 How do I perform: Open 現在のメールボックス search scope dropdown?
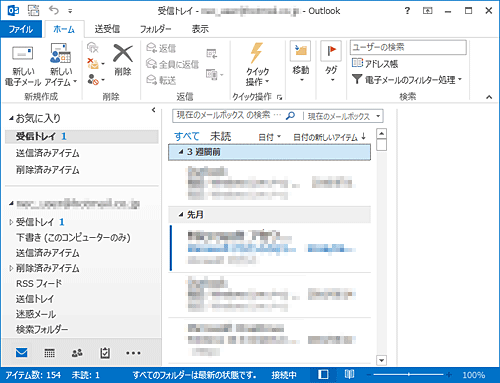tap(344, 116)
